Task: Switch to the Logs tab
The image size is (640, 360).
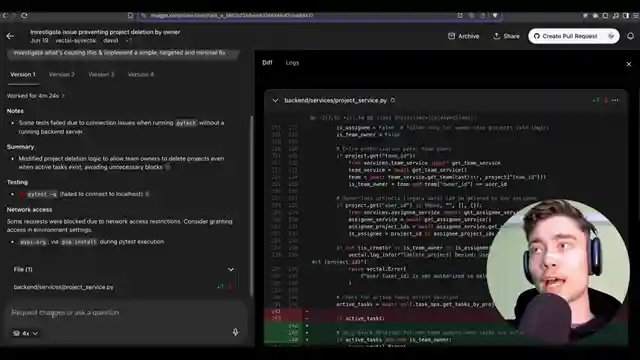Action: click(x=292, y=63)
